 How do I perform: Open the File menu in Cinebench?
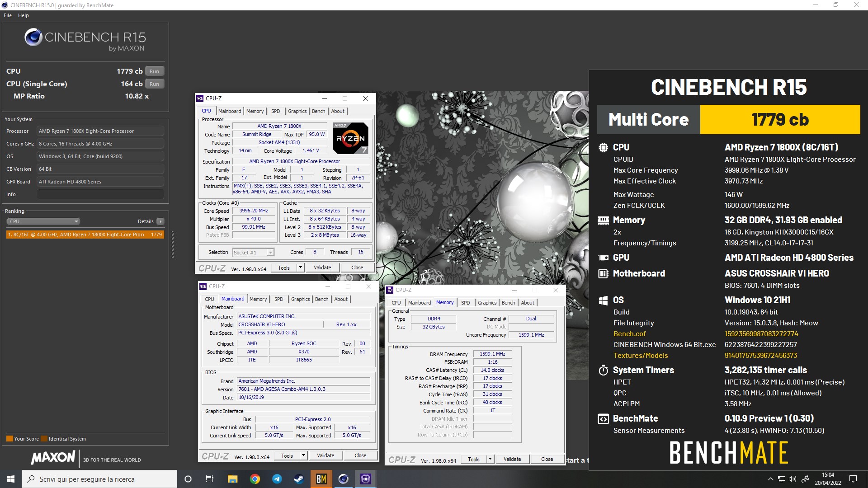pos(8,15)
